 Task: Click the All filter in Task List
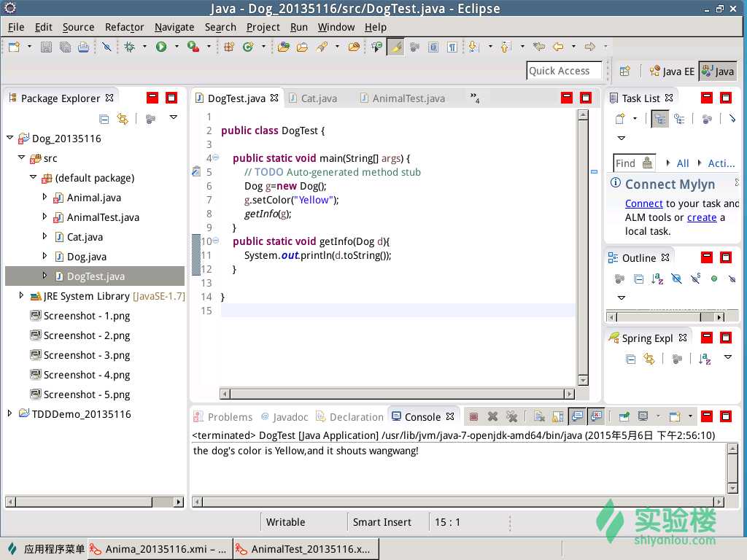pyautogui.click(x=682, y=163)
